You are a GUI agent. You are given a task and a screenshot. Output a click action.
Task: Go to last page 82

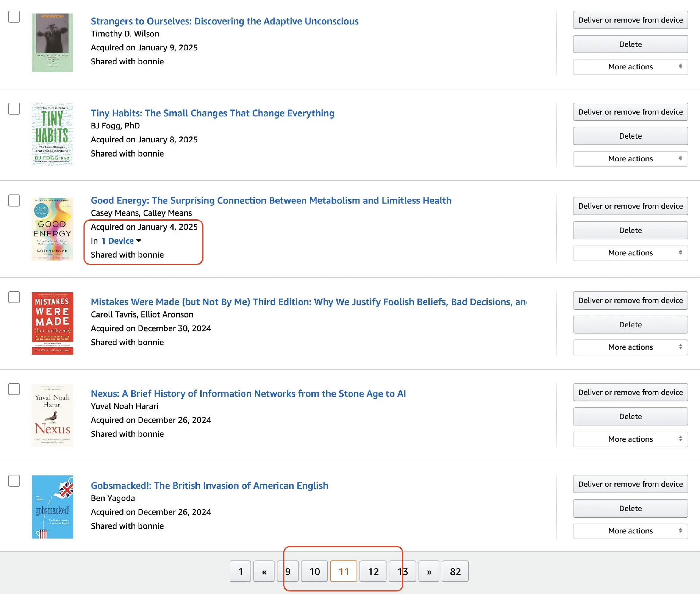pyautogui.click(x=455, y=571)
